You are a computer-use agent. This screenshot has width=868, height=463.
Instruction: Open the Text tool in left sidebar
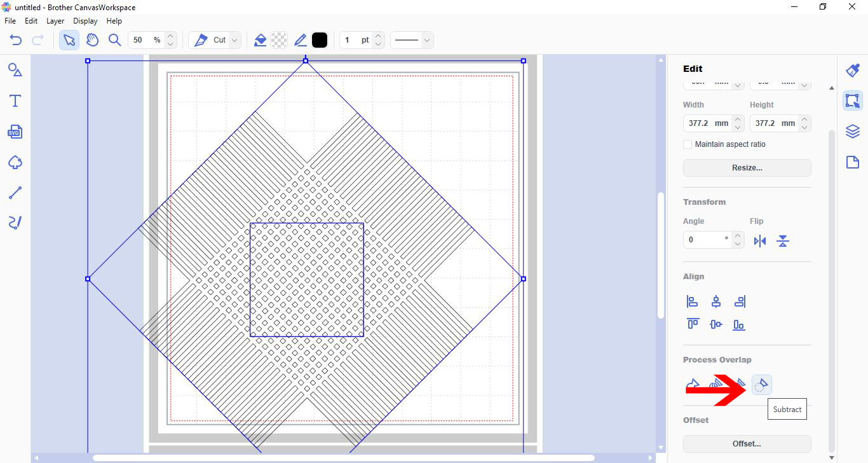point(15,101)
